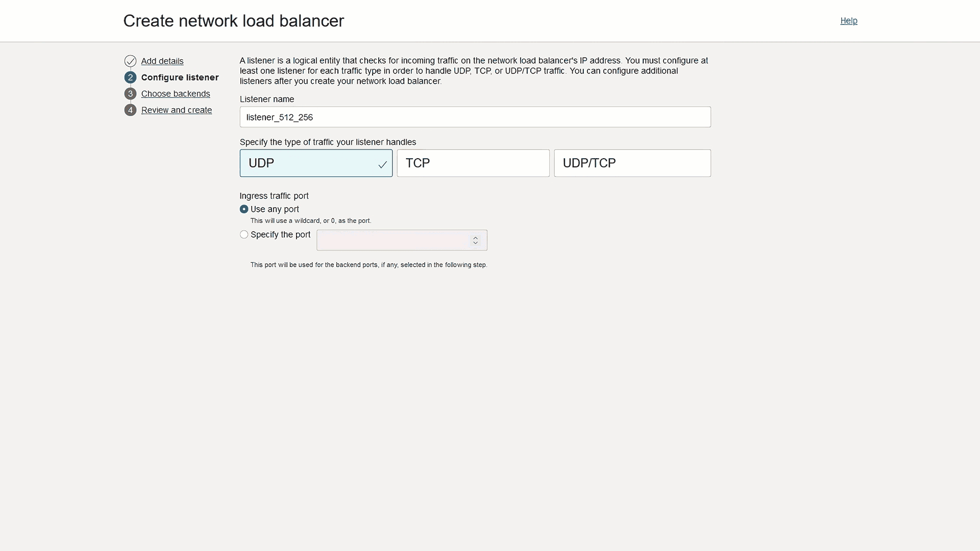980x551 pixels.
Task: Navigate to Add details step
Action: [x=162, y=61]
